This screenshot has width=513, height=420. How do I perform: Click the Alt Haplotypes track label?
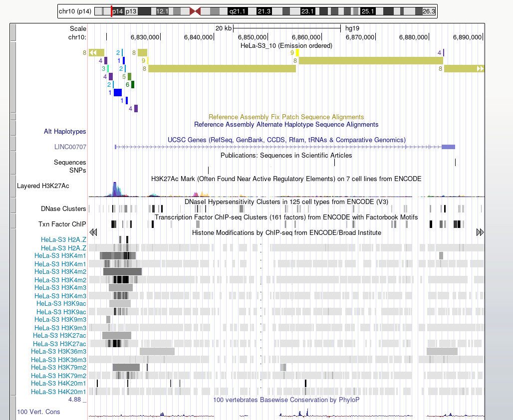(65, 132)
